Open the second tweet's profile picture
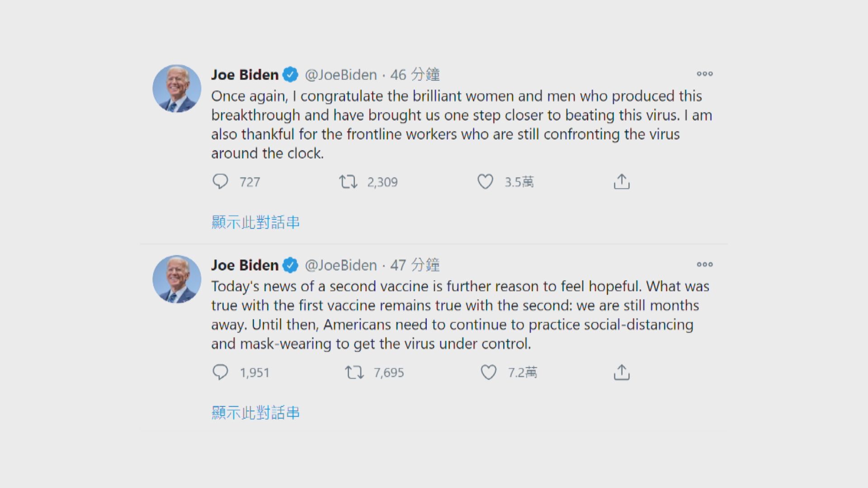Screen dimensions: 868x488 (x=177, y=279)
